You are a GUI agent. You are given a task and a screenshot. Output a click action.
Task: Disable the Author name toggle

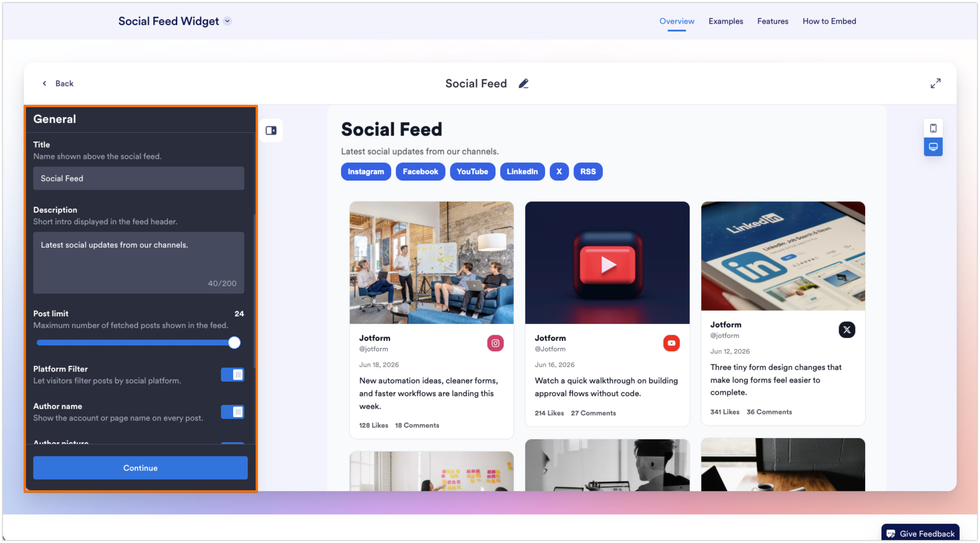tap(232, 412)
